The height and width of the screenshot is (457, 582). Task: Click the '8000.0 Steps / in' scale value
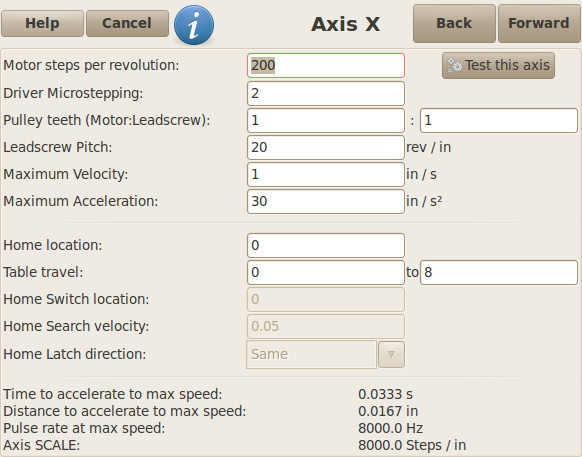[412, 445]
